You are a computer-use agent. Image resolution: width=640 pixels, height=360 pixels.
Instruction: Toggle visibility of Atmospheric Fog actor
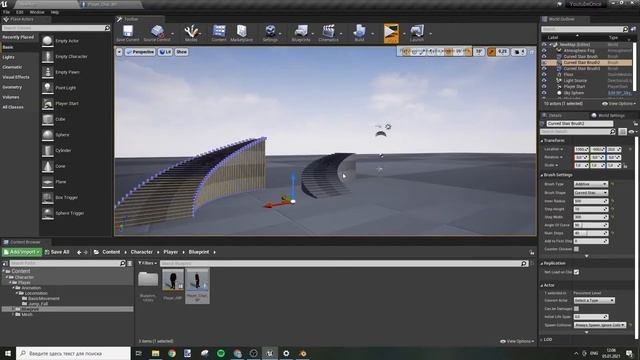click(544, 51)
